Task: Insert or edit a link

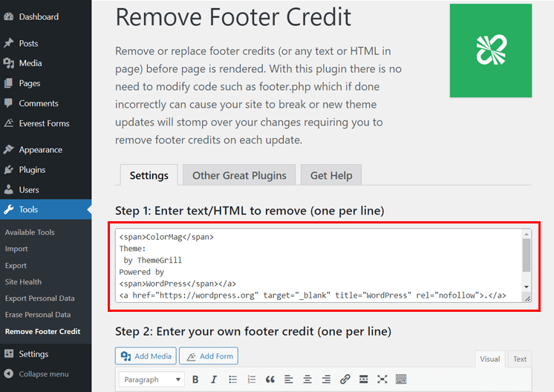Action: (345, 379)
